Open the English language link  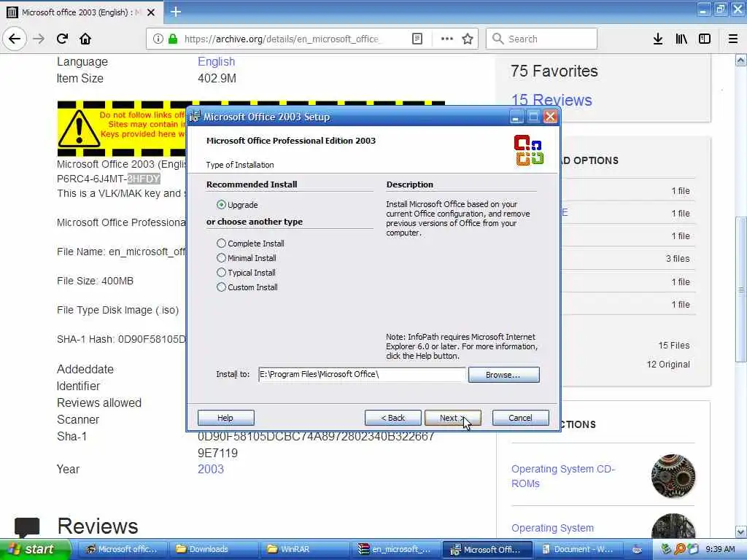(x=216, y=62)
